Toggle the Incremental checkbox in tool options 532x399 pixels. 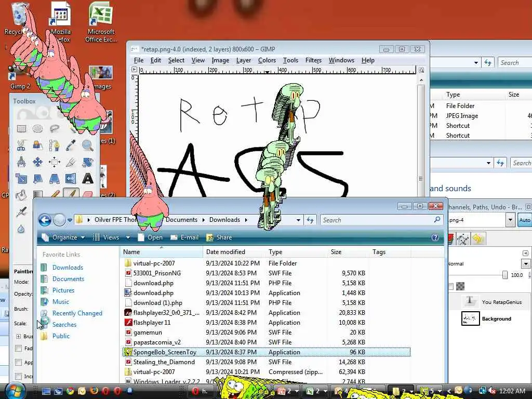point(19,376)
